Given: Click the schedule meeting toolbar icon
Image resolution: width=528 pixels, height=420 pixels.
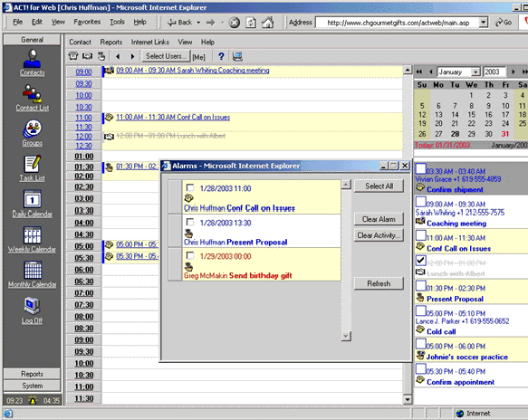Looking at the screenshot, I should 88,56.
